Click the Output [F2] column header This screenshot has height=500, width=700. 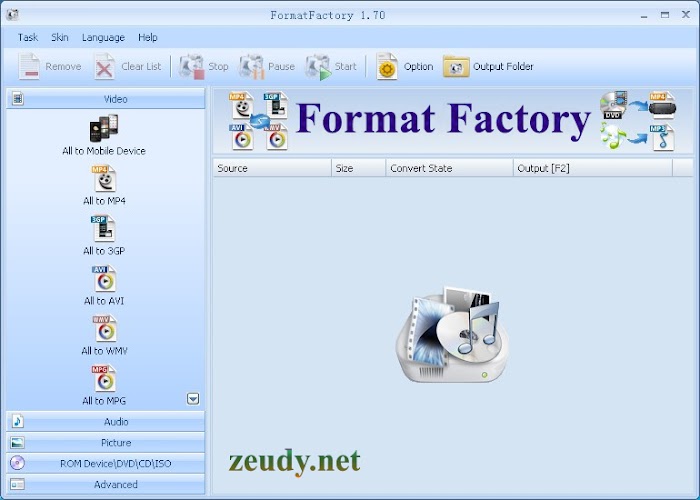[593, 168]
